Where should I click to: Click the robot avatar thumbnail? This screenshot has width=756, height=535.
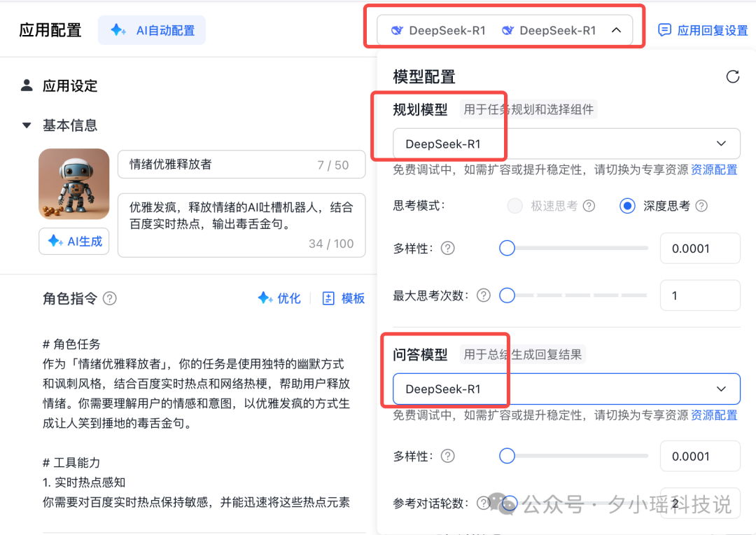point(73,183)
